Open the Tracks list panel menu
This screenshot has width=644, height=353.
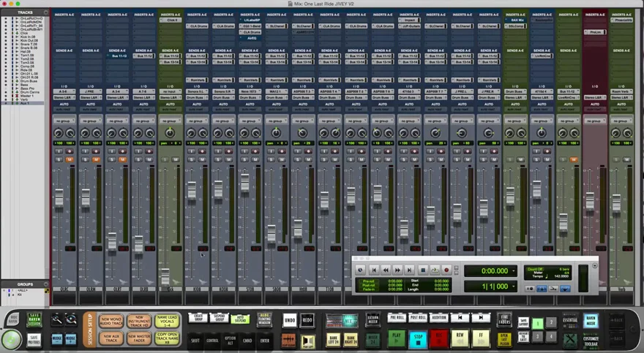[x=45, y=12]
